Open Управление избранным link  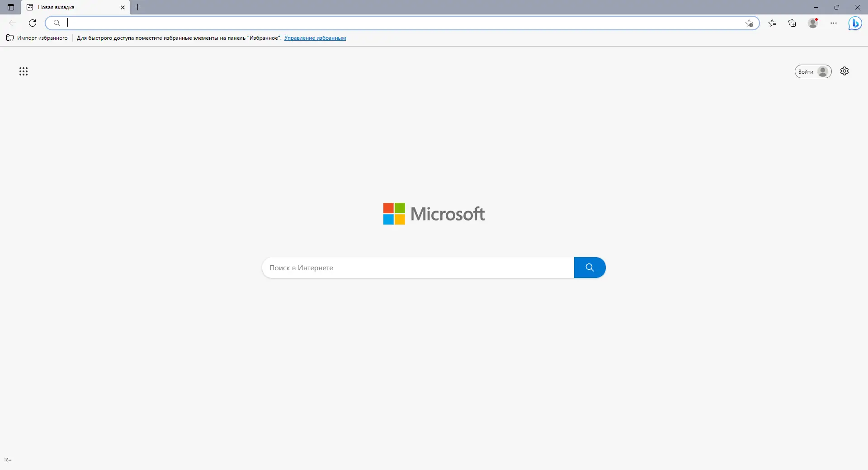[315, 38]
